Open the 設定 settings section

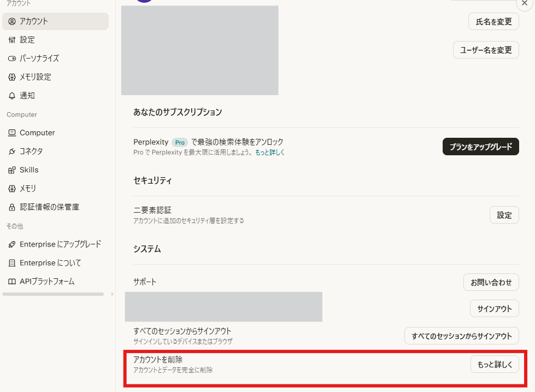(x=55, y=40)
